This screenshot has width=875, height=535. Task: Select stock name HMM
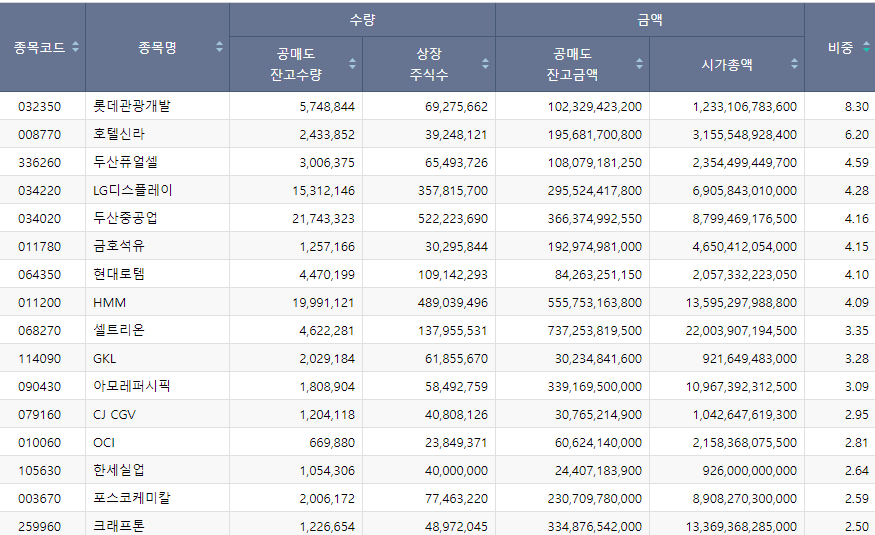109,302
